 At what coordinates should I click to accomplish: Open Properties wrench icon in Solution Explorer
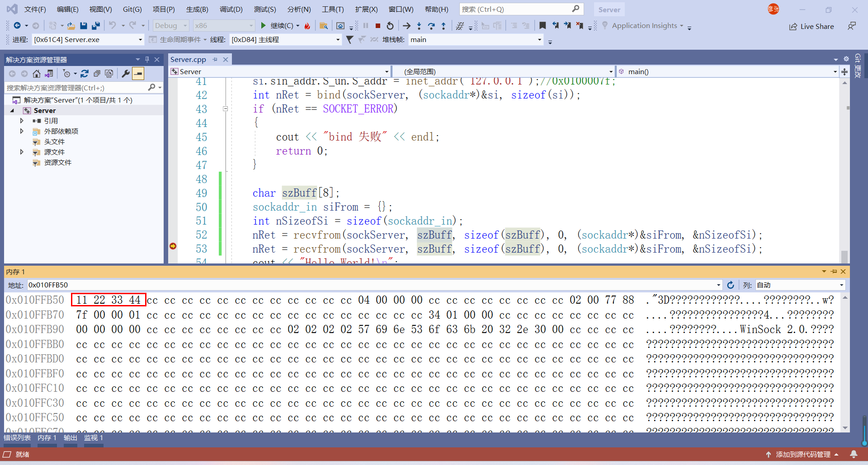[x=126, y=73]
